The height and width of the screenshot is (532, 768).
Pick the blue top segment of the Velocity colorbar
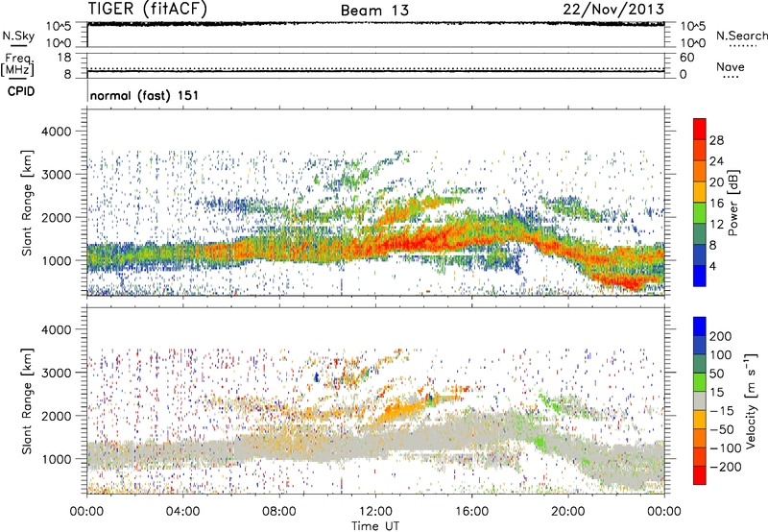(700, 326)
